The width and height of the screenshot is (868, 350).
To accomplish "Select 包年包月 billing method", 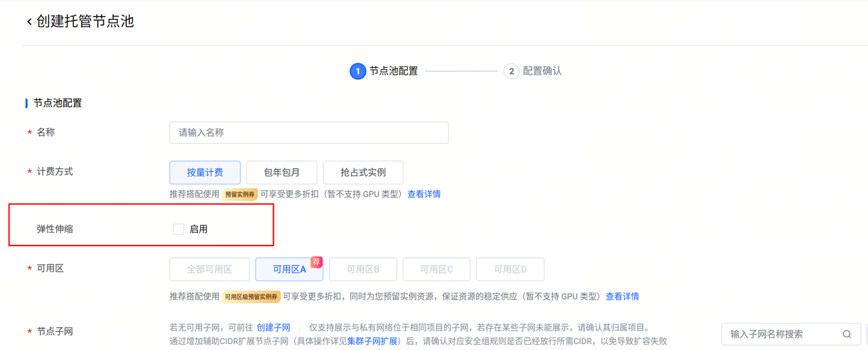I will coord(281,172).
